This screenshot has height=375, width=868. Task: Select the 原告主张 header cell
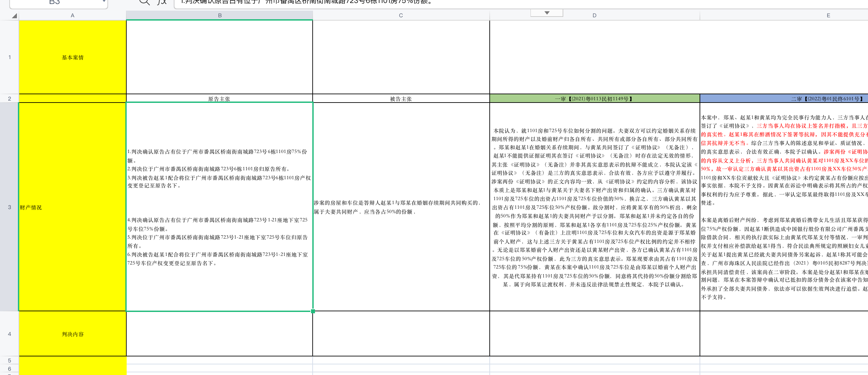(x=219, y=99)
